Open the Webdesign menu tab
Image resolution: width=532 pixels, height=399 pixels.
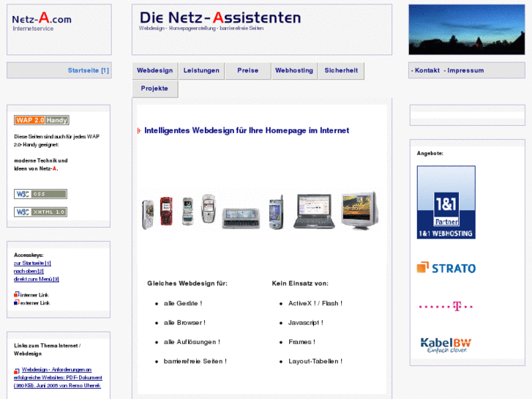tap(154, 70)
